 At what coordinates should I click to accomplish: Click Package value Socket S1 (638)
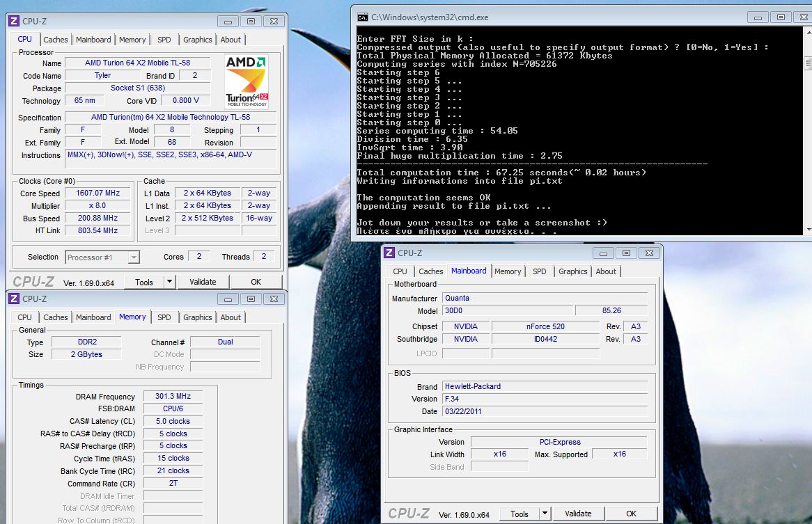coord(138,88)
